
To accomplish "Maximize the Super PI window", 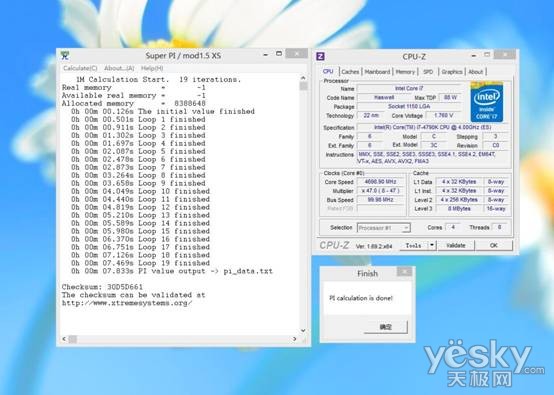I will pos(279,54).
